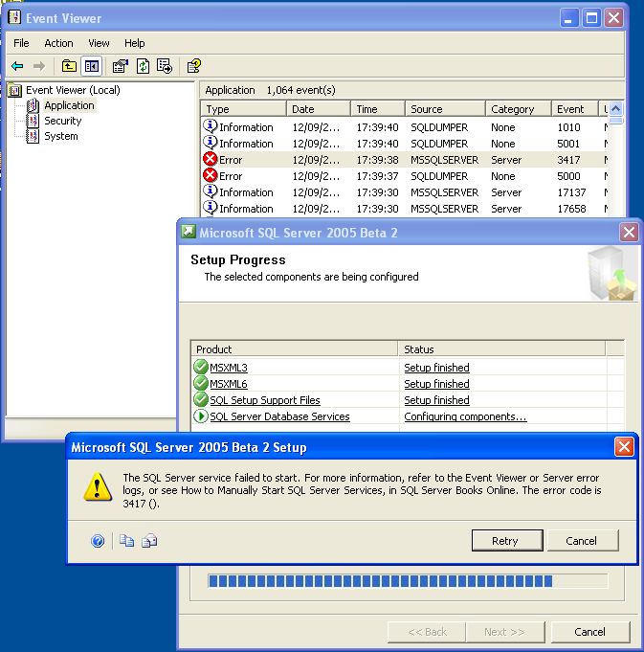Click the information icon for event 1010

[211, 126]
